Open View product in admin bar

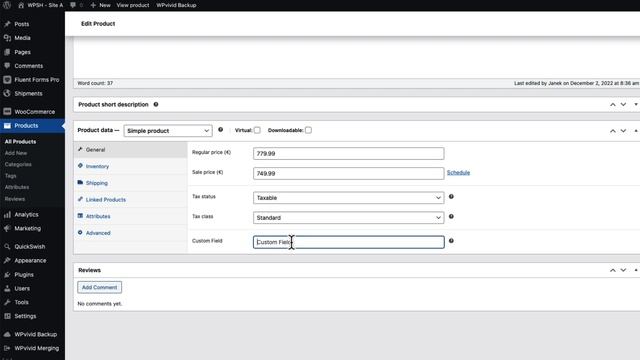[133, 5]
